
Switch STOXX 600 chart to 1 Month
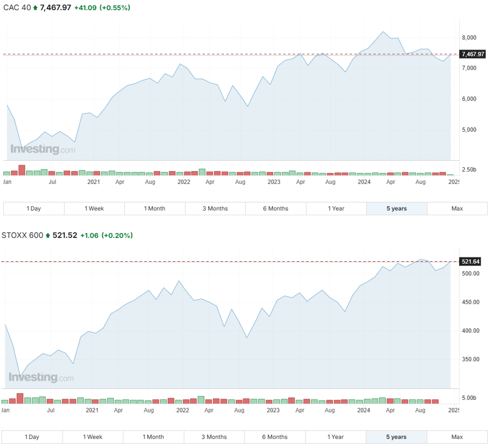click(x=154, y=437)
